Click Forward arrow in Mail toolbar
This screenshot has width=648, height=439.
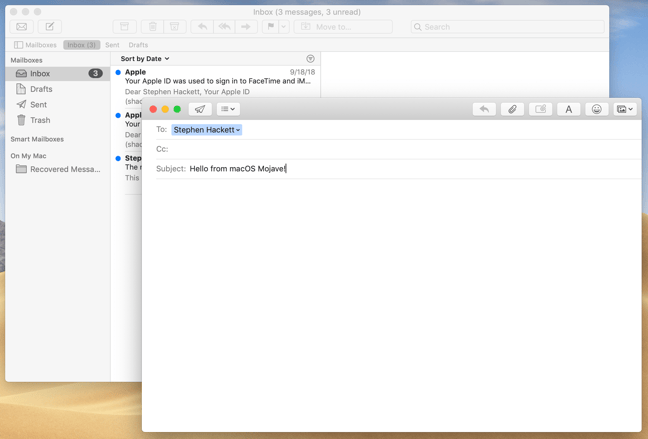(x=246, y=27)
